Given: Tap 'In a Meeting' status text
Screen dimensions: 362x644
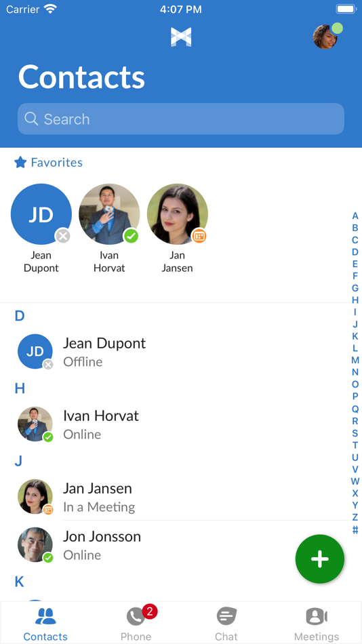Looking at the screenshot, I should 99,507.
